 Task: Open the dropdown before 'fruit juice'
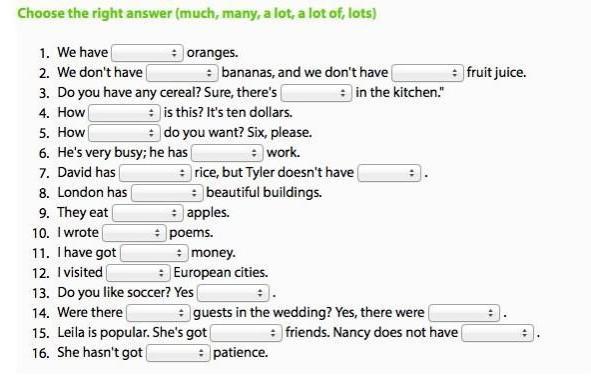428,73
